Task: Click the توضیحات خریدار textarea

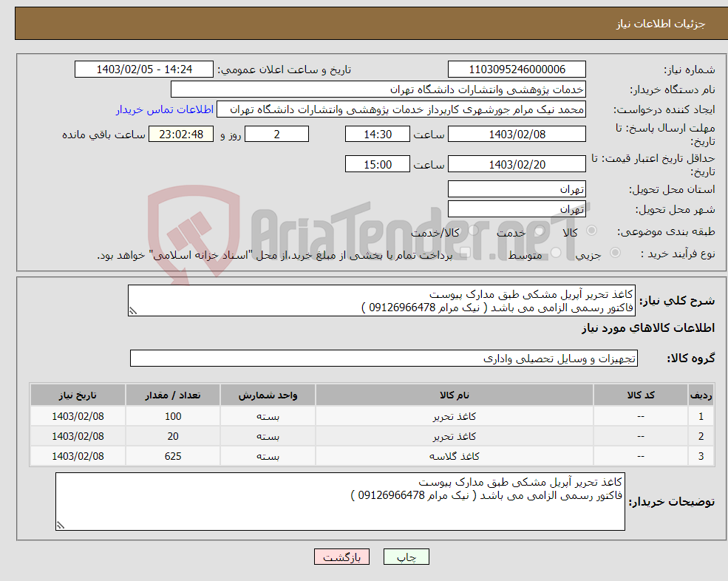Action: tap(340, 502)
